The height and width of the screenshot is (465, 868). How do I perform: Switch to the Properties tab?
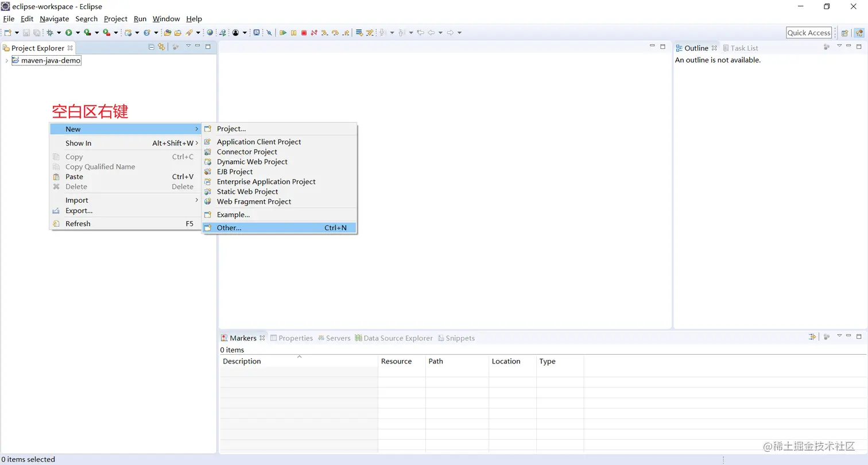click(292, 338)
